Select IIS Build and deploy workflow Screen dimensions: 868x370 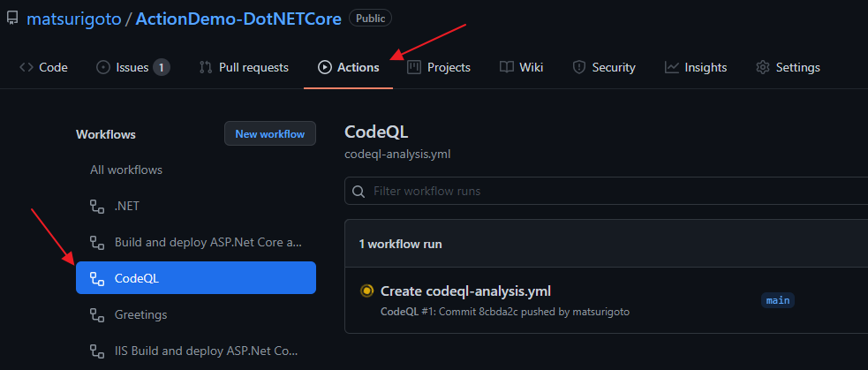point(196,351)
